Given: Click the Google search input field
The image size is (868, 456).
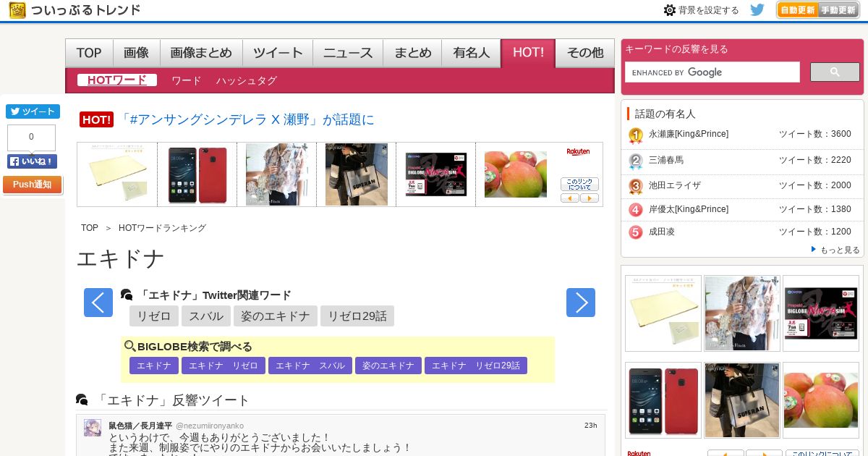Looking at the screenshot, I should (x=712, y=72).
